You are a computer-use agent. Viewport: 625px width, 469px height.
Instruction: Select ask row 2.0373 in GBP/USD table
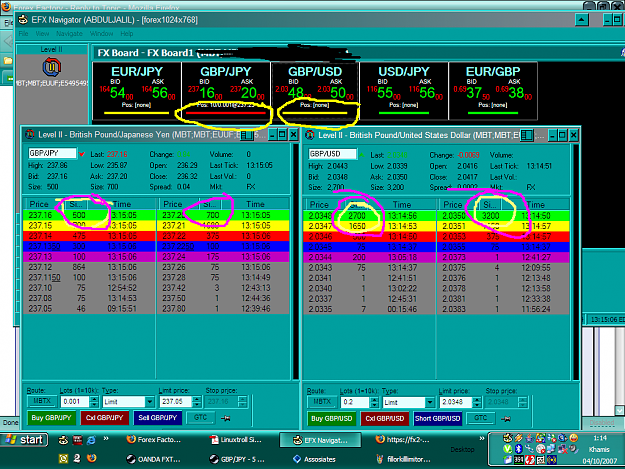click(x=504, y=257)
